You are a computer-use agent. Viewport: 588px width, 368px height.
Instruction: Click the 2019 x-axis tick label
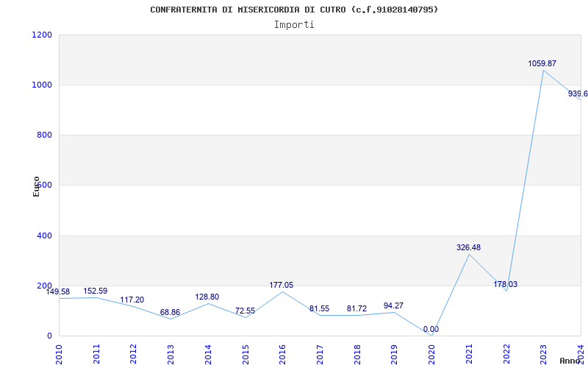(x=395, y=355)
